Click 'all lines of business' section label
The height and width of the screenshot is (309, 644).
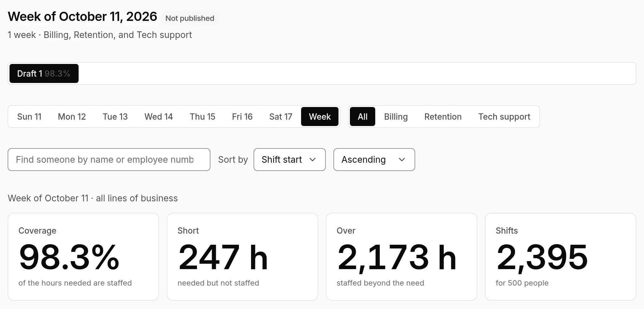[137, 198]
